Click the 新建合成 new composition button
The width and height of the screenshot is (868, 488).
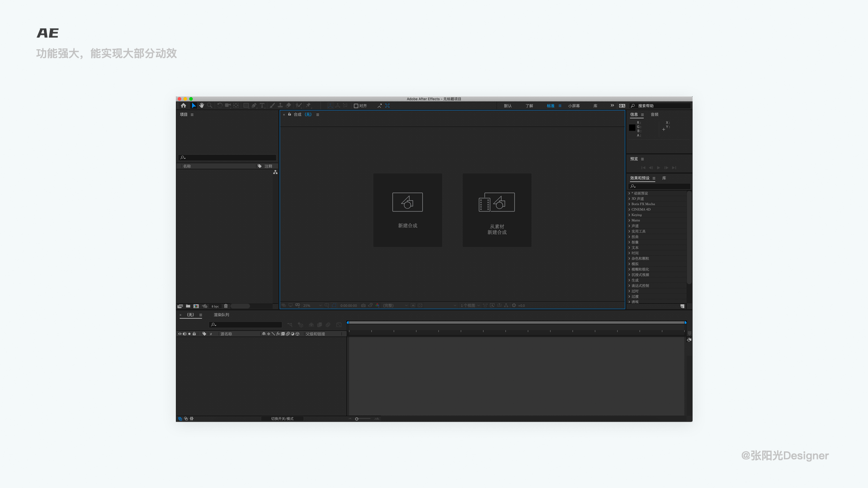click(407, 210)
